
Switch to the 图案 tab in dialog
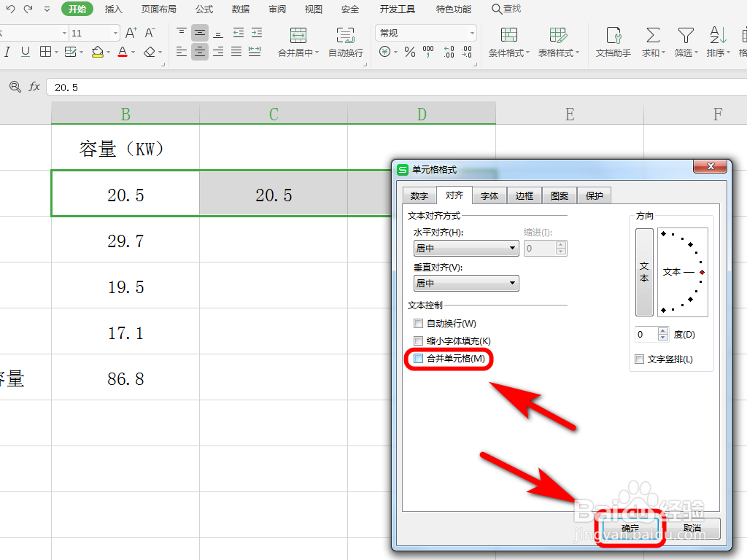pos(560,195)
